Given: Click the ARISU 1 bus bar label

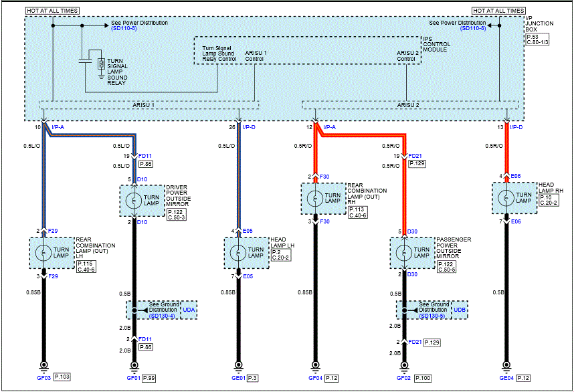Looking at the screenshot, I should (143, 105).
